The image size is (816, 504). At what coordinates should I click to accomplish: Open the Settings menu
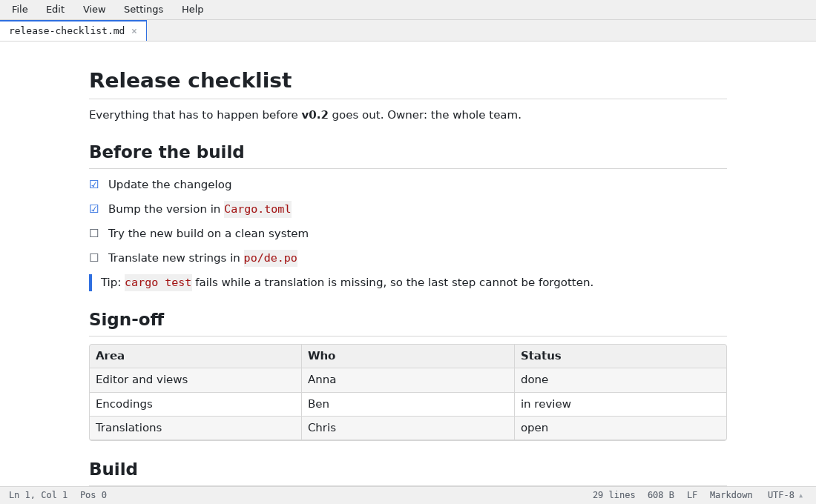(144, 10)
